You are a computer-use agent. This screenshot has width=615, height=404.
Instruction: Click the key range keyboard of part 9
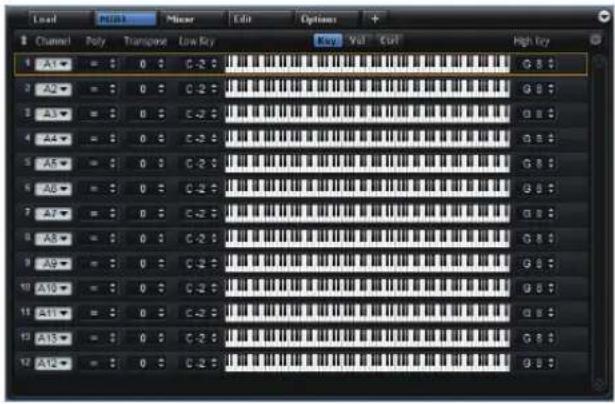(368, 263)
